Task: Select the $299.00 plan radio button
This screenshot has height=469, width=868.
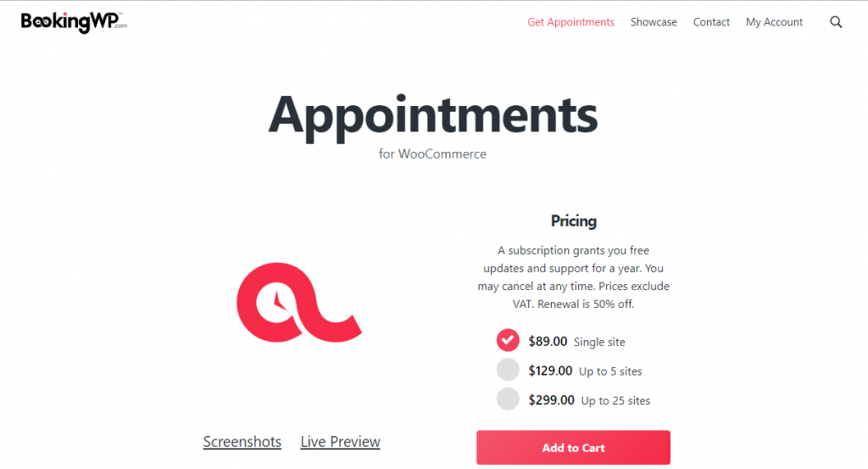Action: coord(508,399)
